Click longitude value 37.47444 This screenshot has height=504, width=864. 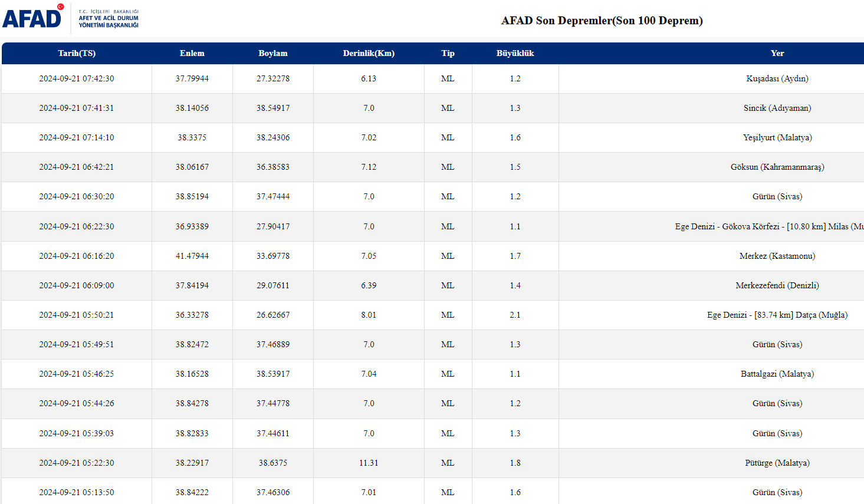tap(273, 196)
